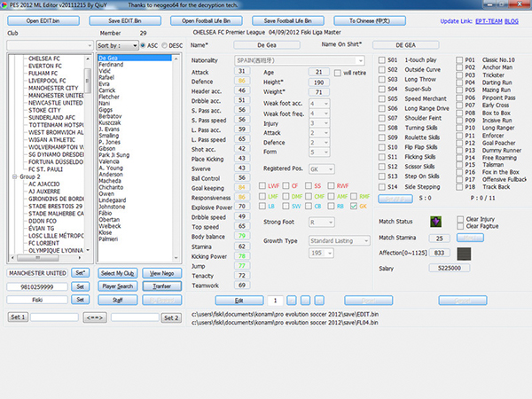The width and height of the screenshot is (532, 399).
Task: Select Chicharito in the member list
Action: (112, 187)
